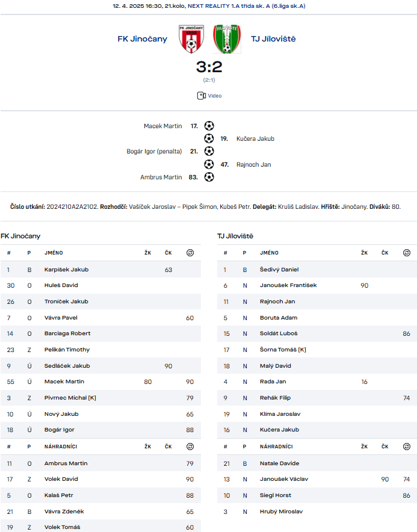This screenshot has width=417, height=532.
Task: Click the JMÉNO column header in the Jinočany table
Action: [x=54, y=253]
